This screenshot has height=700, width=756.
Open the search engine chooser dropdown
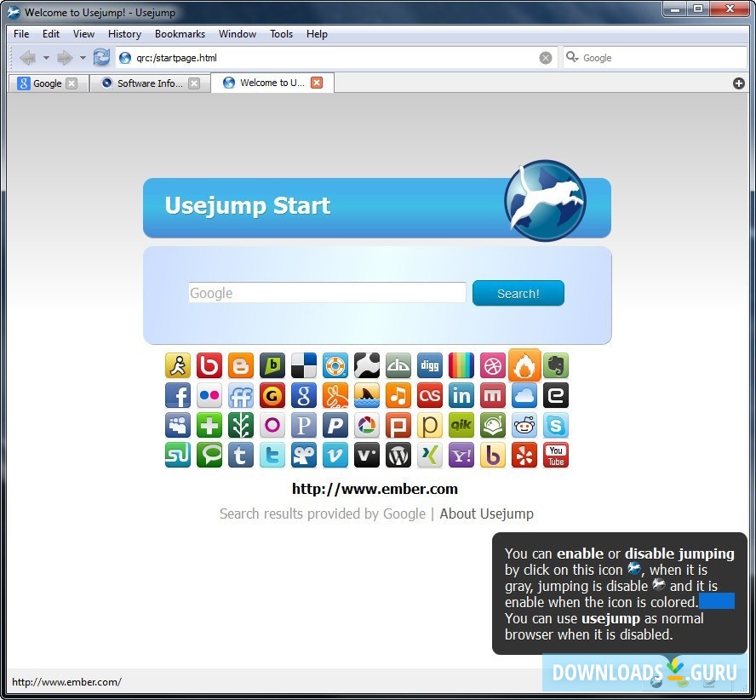[x=572, y=57]
